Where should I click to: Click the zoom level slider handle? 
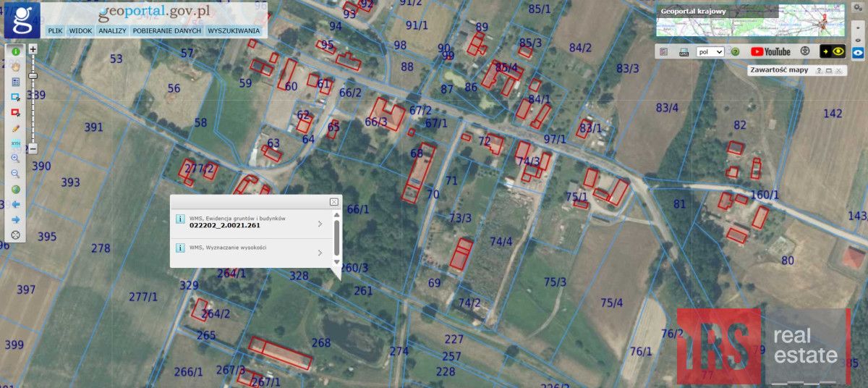pyautogui.click(x=33, y=75)
